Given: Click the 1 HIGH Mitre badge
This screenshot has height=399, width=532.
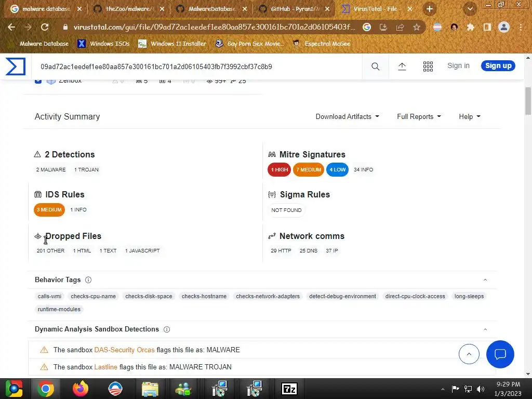Looking at the screenshot, I should tap(279, 170).
